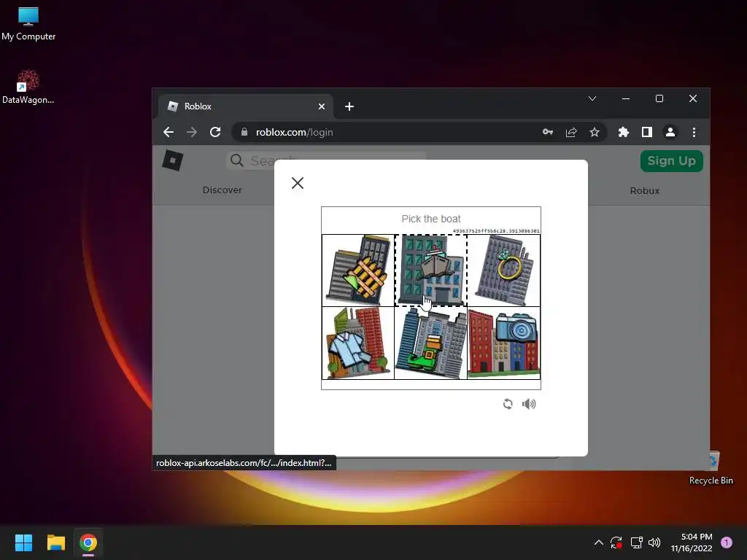Open the saved passwords key icon

(x=548, y=132)
